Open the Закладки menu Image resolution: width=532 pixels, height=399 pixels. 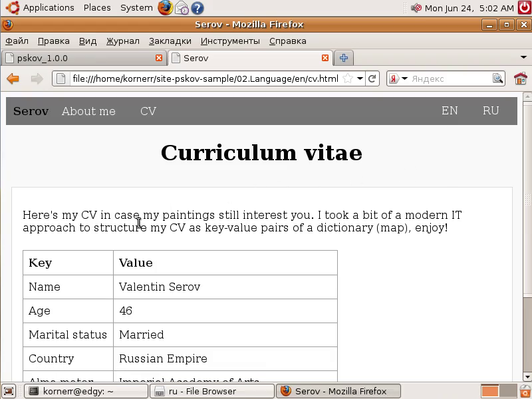pos(170,41)
